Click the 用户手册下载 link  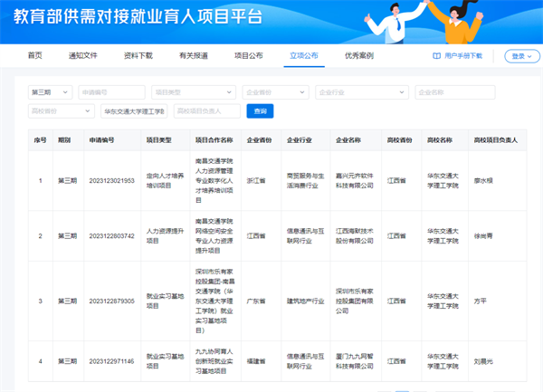point(467,56)
